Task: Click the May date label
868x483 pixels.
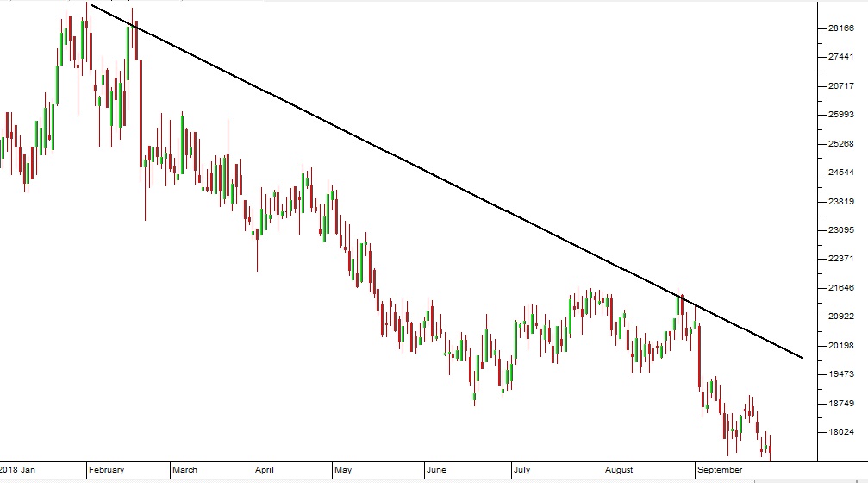Action: pos(343,470)
